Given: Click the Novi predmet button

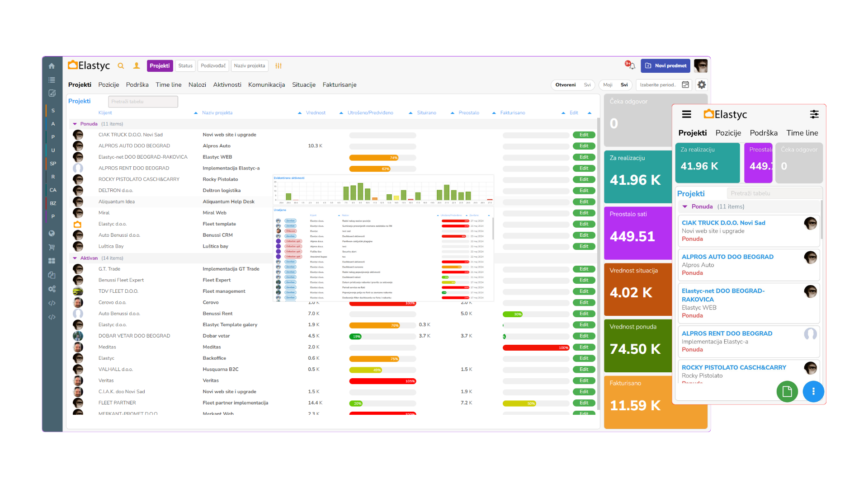Looking at the screenshot, I should [666, 66].
